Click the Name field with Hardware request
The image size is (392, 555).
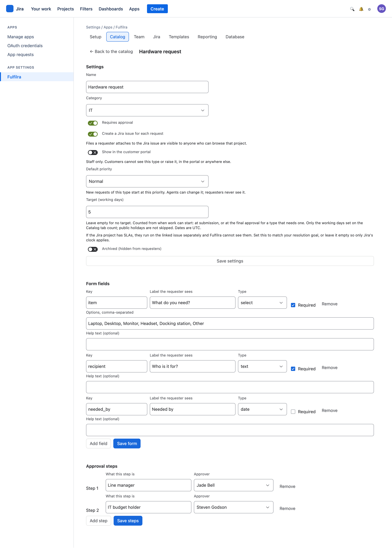tap(147, 87)
